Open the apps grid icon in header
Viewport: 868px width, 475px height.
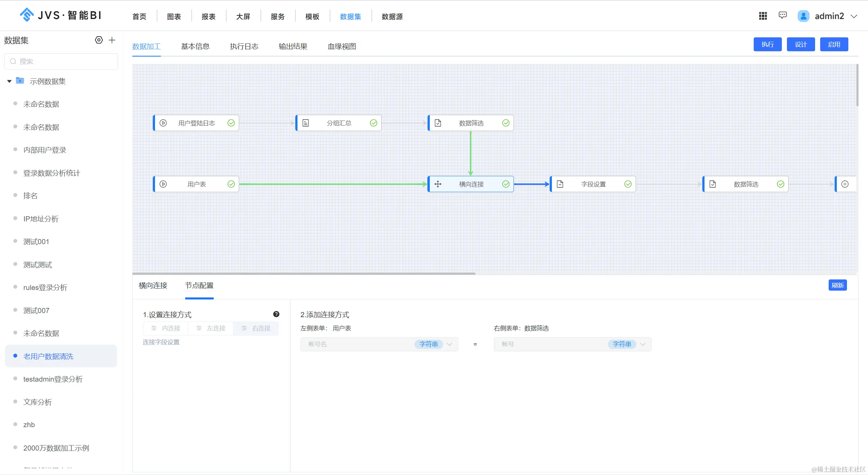coord(763,16)
